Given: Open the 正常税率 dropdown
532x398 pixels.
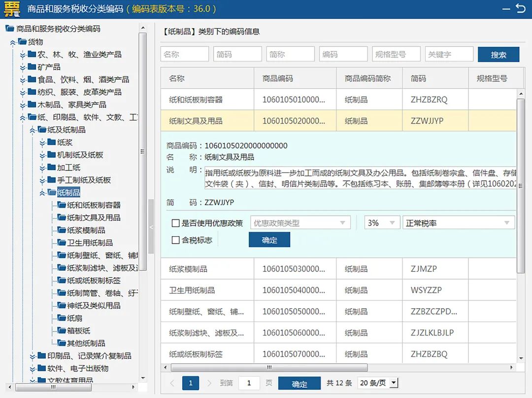Looking at the screenshot, I should coord(458,223).
